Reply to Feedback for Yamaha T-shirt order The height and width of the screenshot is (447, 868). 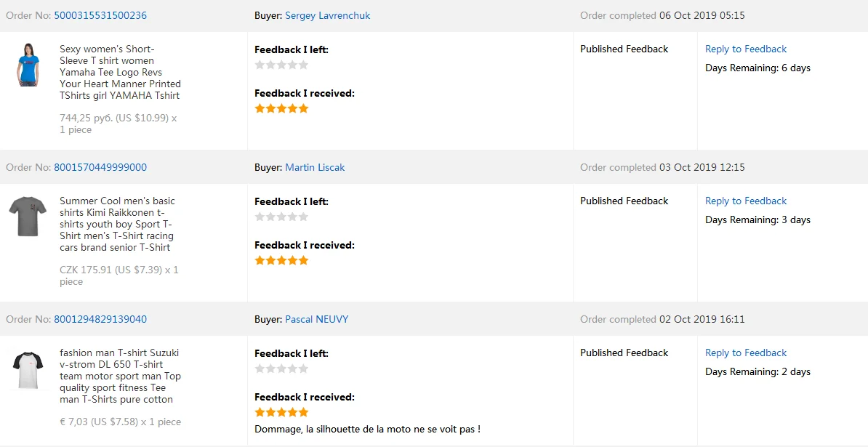click(746, 49)
